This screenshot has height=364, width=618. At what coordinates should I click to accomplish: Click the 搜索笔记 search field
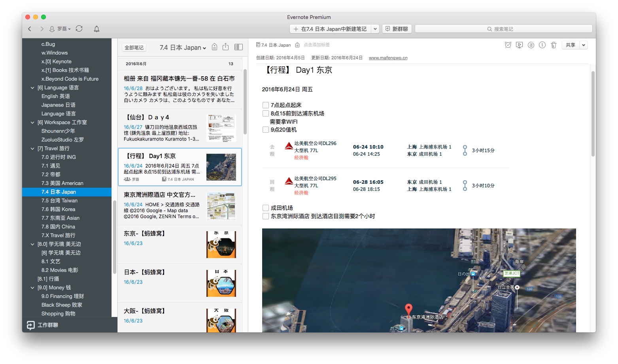[504, 29]
